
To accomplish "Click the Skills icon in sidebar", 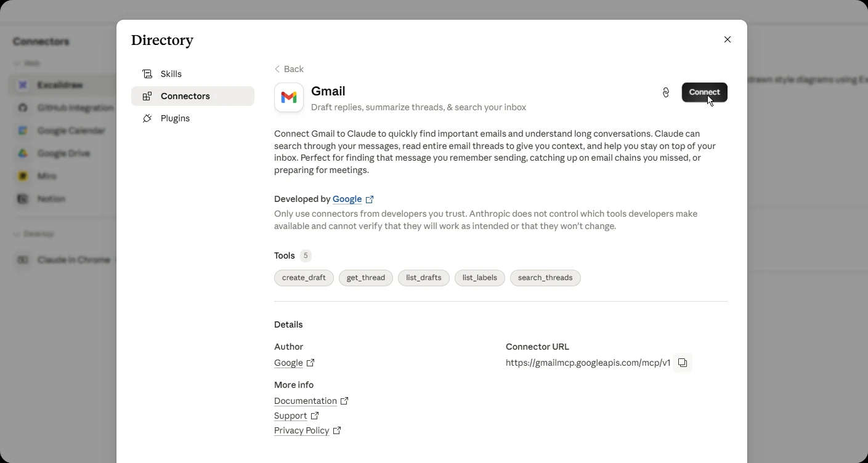I will pyautogui.click(x=147, y=74).
